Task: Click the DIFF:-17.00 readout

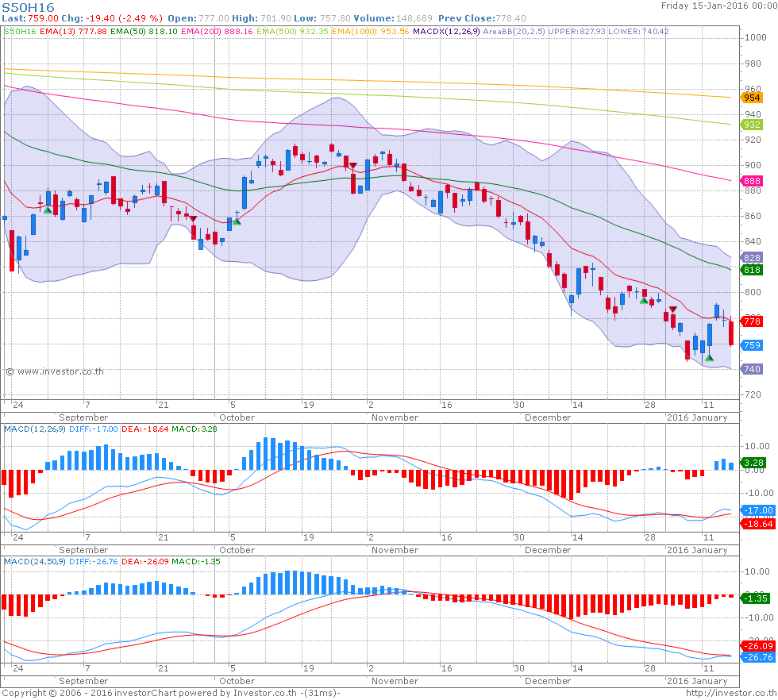Action: click(x=94, y=429)
